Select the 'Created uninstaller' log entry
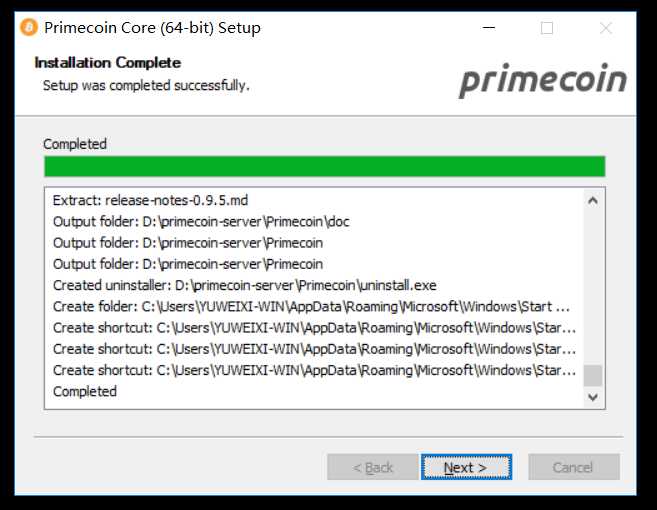The width and height of the screenshot is (657, 510). point(245,285)
